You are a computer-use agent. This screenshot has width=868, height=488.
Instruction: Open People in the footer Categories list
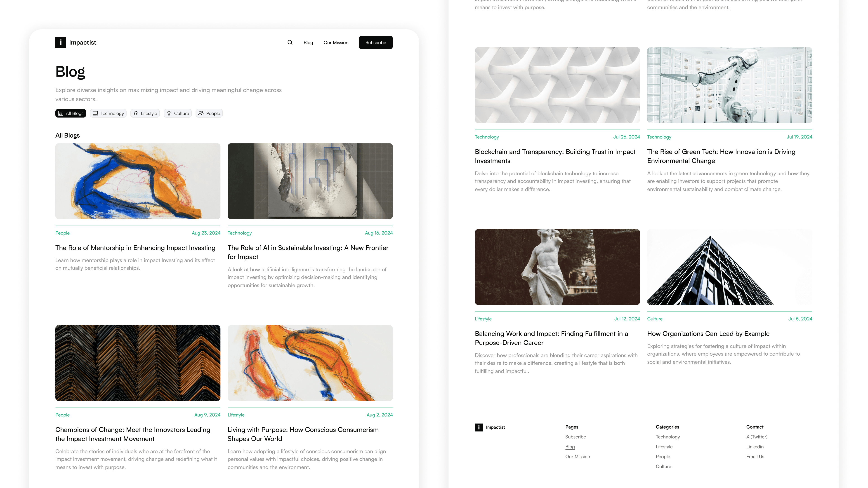[663, 457]
